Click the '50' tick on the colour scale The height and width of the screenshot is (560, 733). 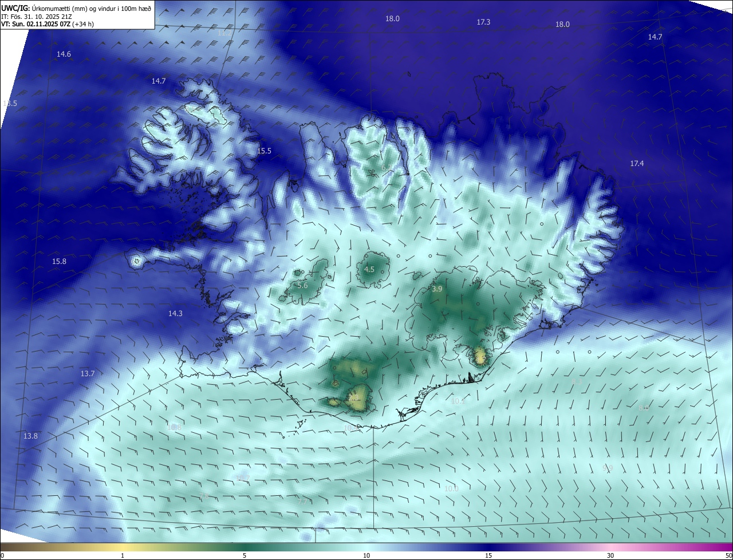728,556
